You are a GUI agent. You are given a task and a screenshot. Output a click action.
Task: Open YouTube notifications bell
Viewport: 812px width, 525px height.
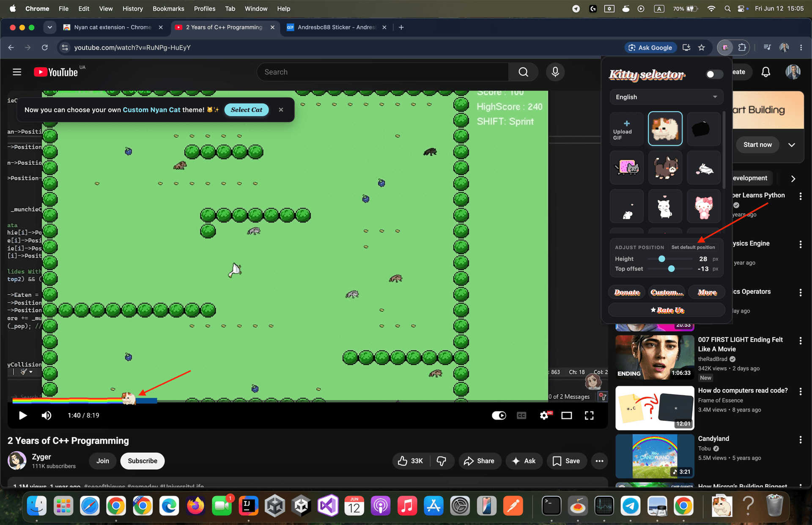tap(766, 72)
